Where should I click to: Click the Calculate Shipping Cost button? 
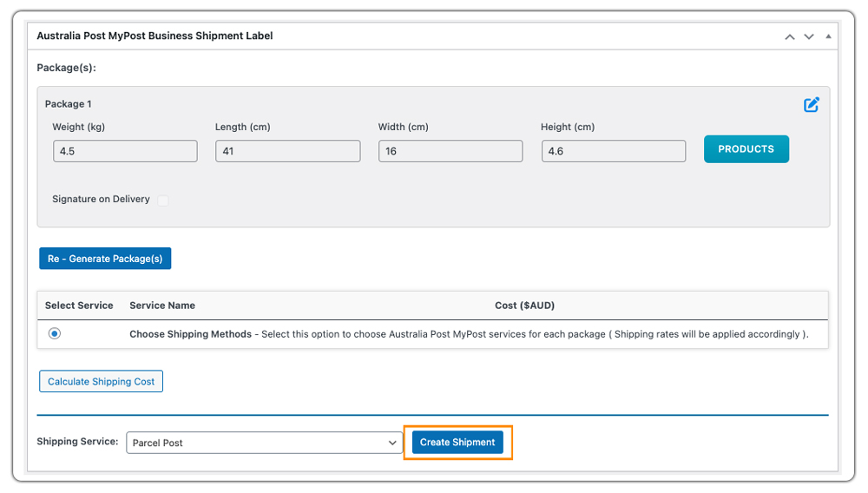click(101, 381)
